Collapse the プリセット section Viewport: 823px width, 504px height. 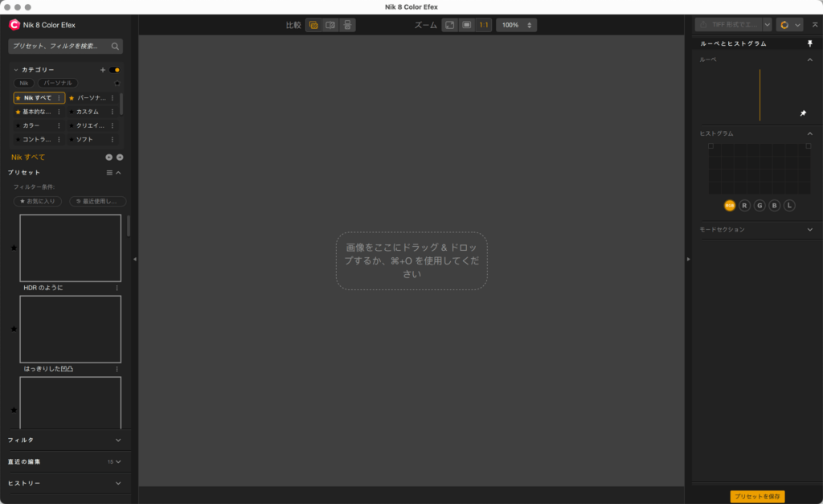click(119, 173)
